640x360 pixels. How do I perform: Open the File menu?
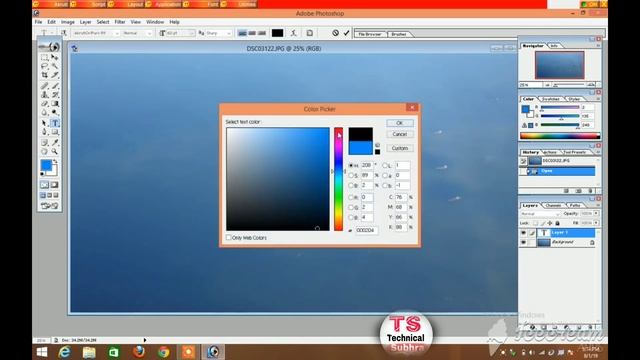coord(38,22)
